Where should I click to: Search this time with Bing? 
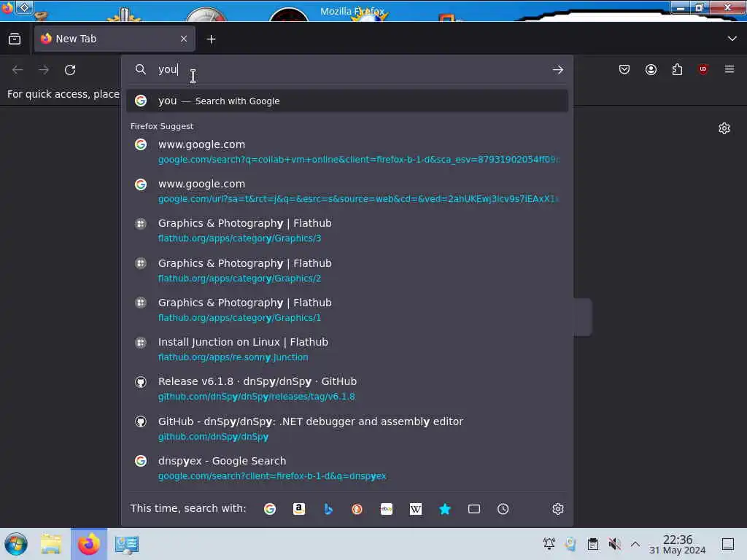pos(328,508)
